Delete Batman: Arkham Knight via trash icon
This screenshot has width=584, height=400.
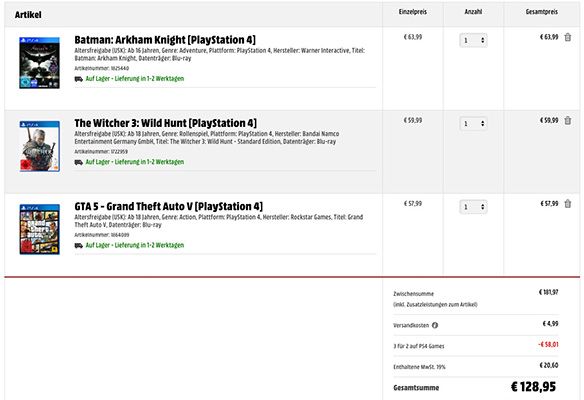(x=568, y=37)
